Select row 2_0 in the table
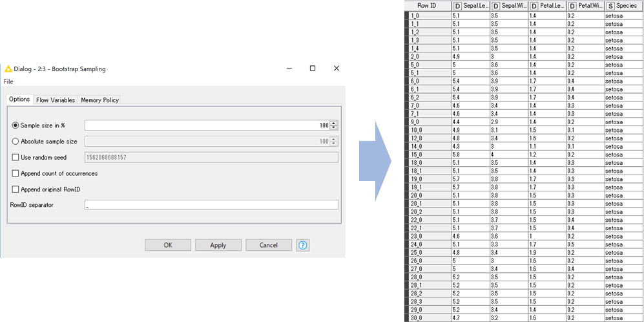Screen dimensions: 644x322 pyautogui.click(x=524, y=57)
